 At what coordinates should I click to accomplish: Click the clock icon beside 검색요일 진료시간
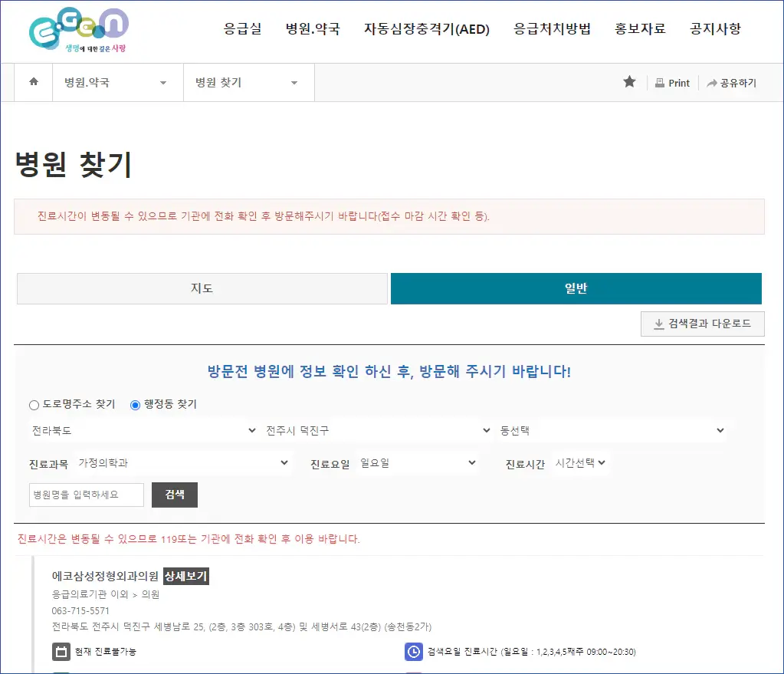pyautogui.click(x=414, y=652)
